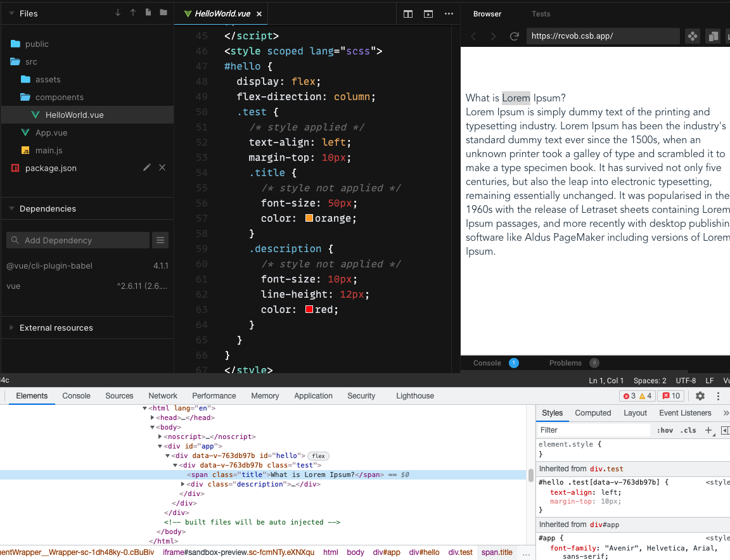Expand the noscript element in DOM tree

point(160,436)
